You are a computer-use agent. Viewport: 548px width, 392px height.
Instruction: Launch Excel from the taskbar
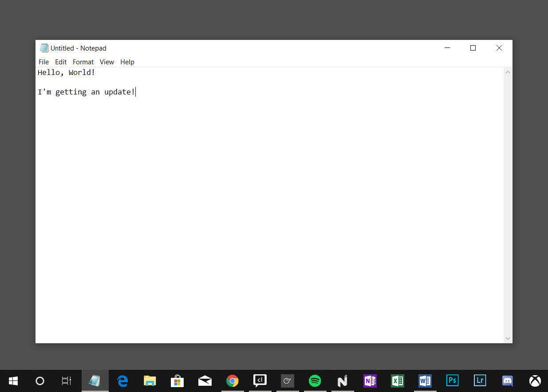(x=397, y=381)
